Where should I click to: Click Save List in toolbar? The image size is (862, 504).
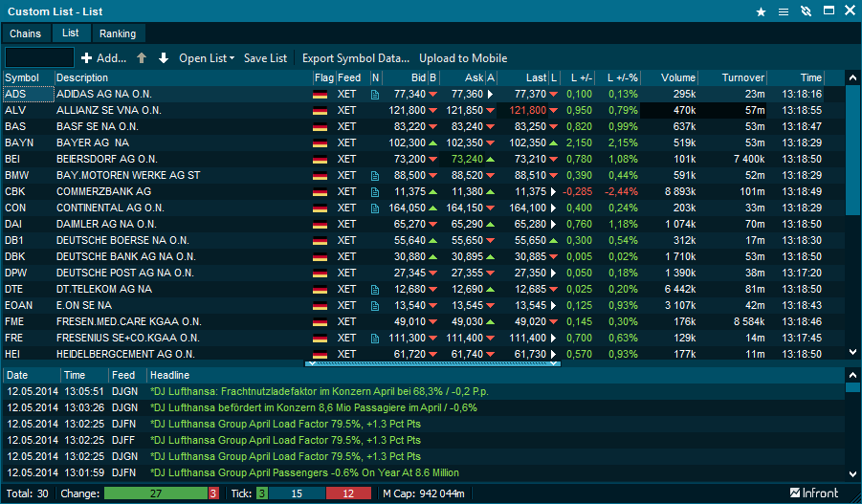click(265, 58)
